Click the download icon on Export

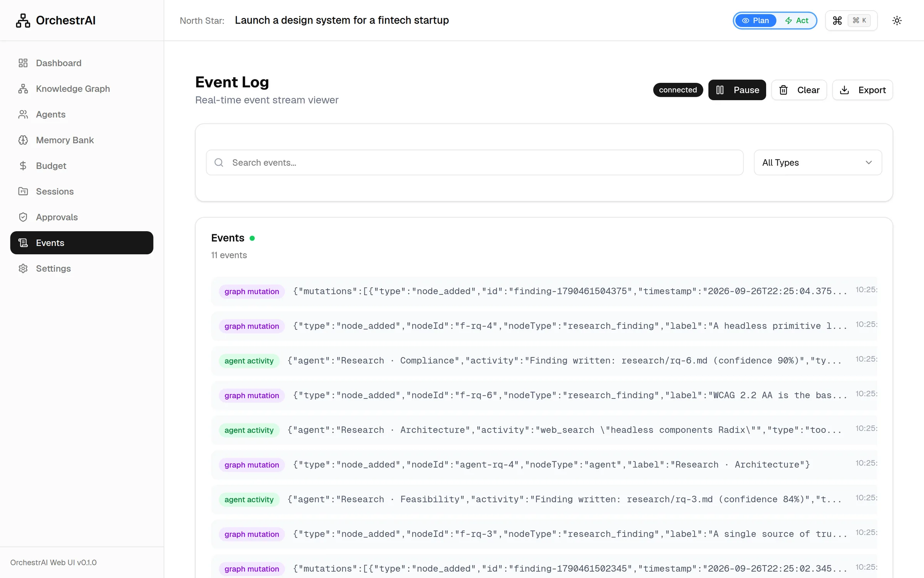[x=844, y=90]
